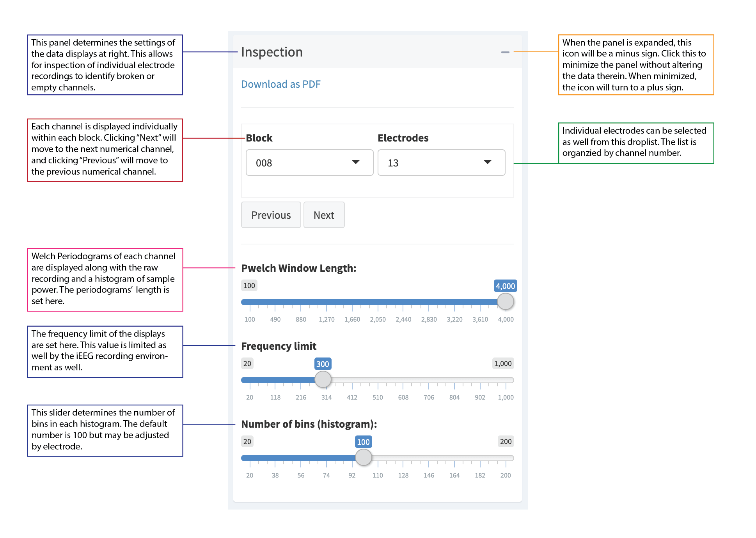Click the Block dropdown arrow
This screenshot has height=538, width=756.
click(355, 162)
